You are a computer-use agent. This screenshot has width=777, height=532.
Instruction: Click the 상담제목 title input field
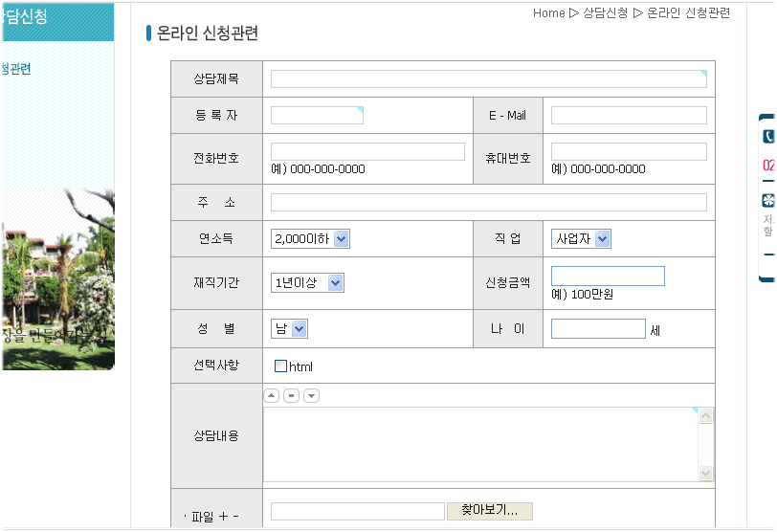click(488, 78)
